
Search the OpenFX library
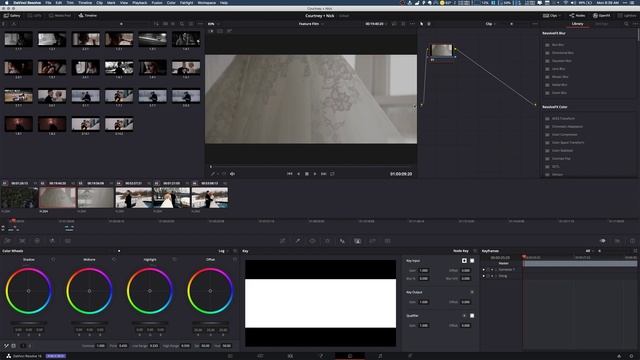click(626, 24)
